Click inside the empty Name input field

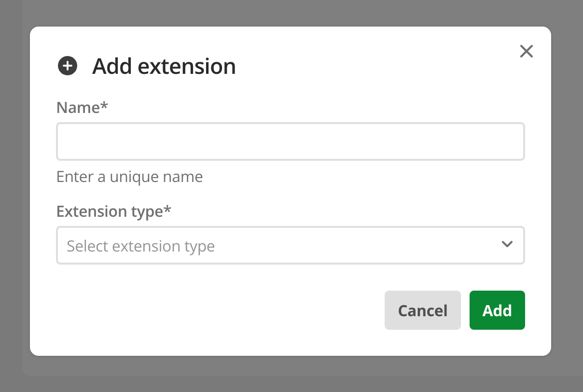point(291,141)
